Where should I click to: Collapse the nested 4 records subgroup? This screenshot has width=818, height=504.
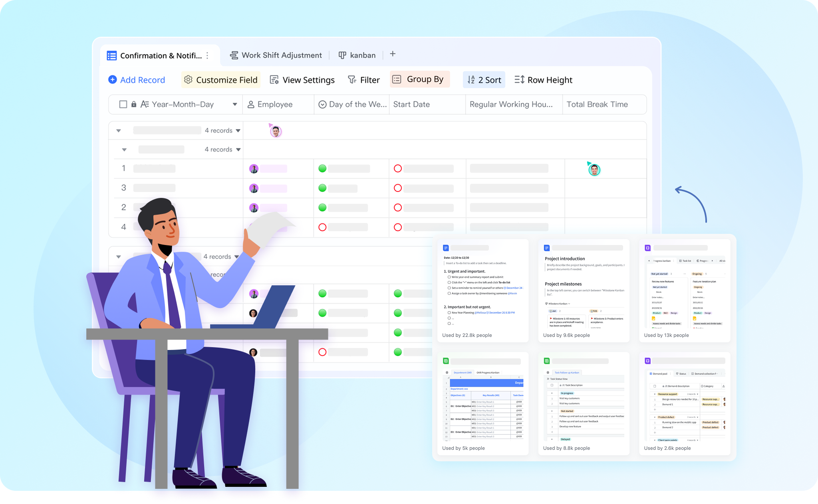click(124, 150)
